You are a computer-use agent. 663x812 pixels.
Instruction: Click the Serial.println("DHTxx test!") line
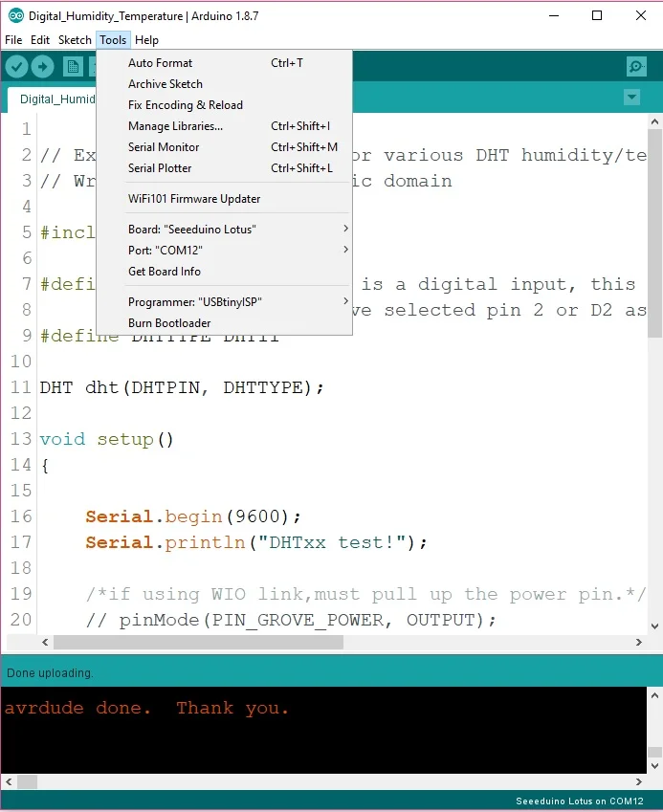256,542
